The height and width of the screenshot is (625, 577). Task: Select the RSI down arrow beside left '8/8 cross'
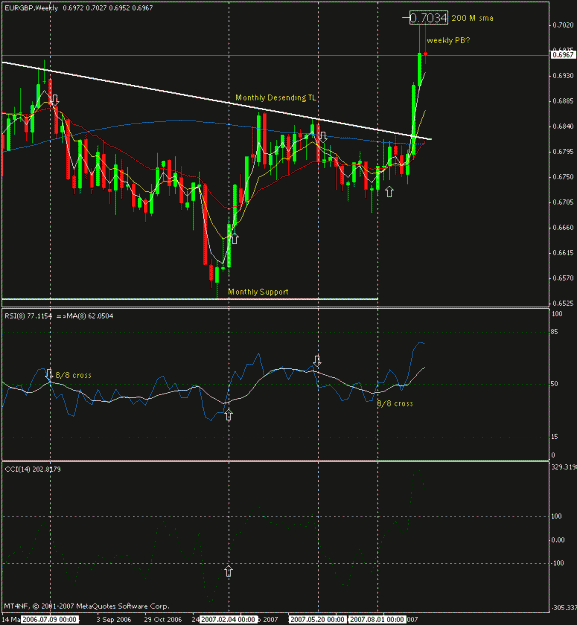point(49,374)
